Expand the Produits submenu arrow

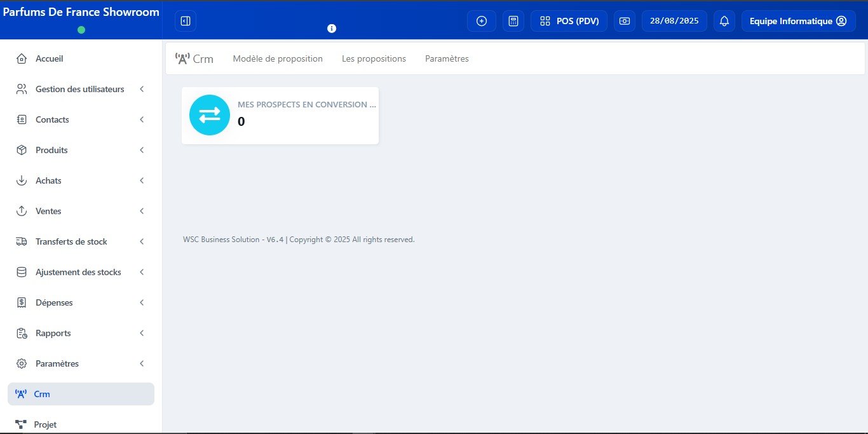[x=142, y=150]
